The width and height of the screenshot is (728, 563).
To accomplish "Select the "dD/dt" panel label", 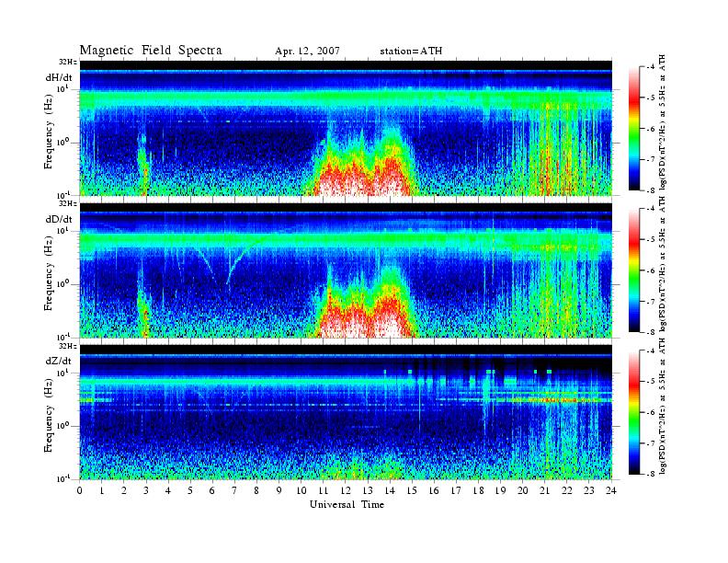I will (59, 219).
